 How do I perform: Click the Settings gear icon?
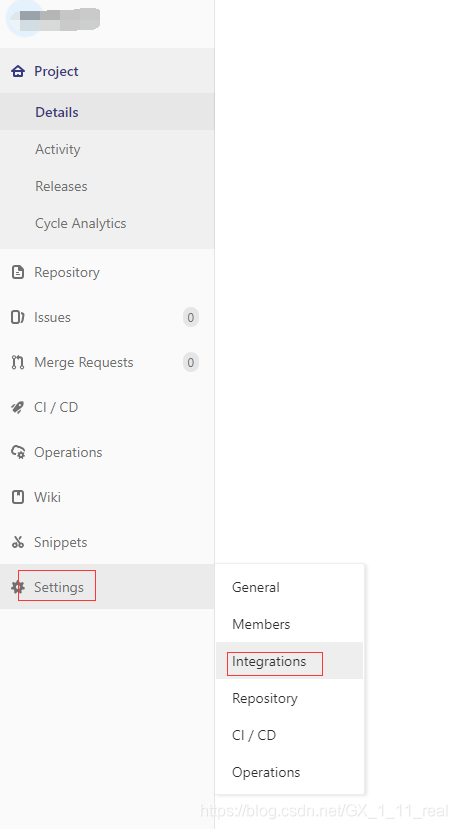tap(18, 587)
